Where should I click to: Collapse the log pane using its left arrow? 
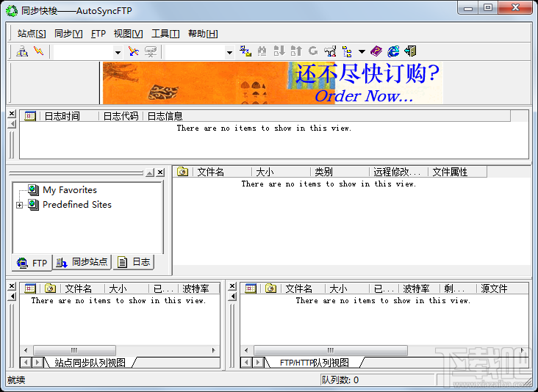[12, 124]
